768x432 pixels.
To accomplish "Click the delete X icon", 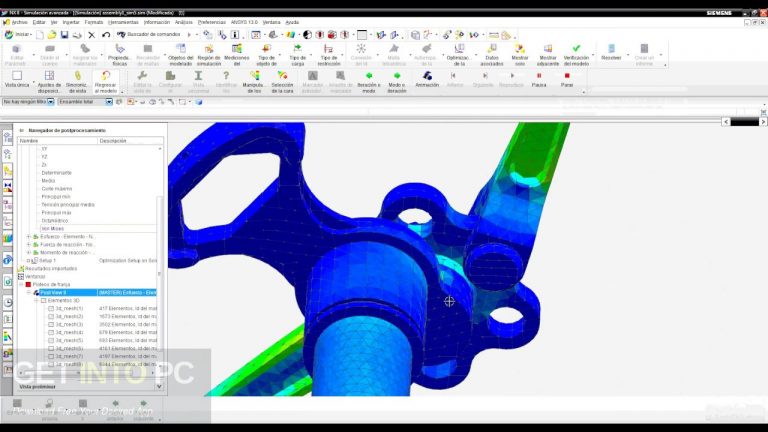I will (92, 35).
